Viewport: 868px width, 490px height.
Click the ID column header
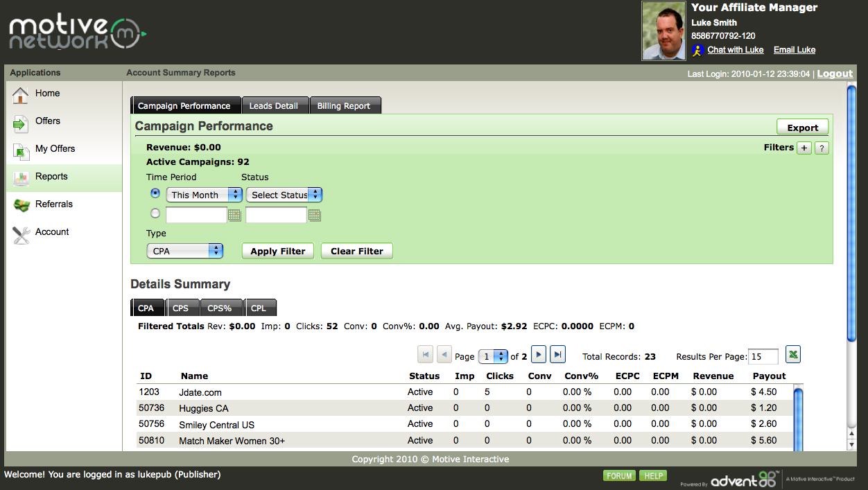click(x=146, y=376)
